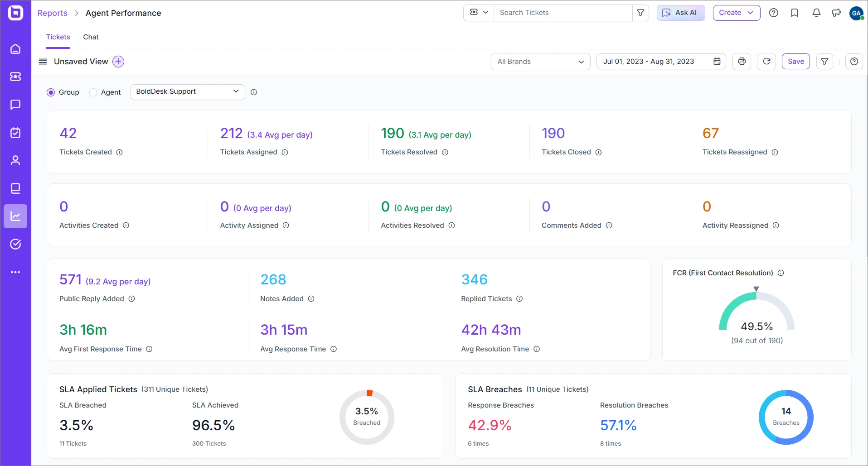Open the search module selector dropdown

point(479,13)
